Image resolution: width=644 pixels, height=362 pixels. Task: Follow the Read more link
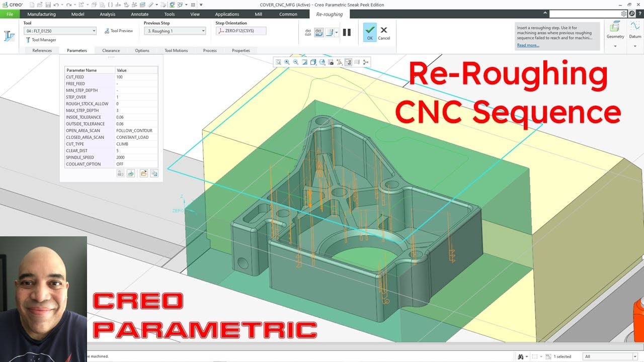(528, 45)
